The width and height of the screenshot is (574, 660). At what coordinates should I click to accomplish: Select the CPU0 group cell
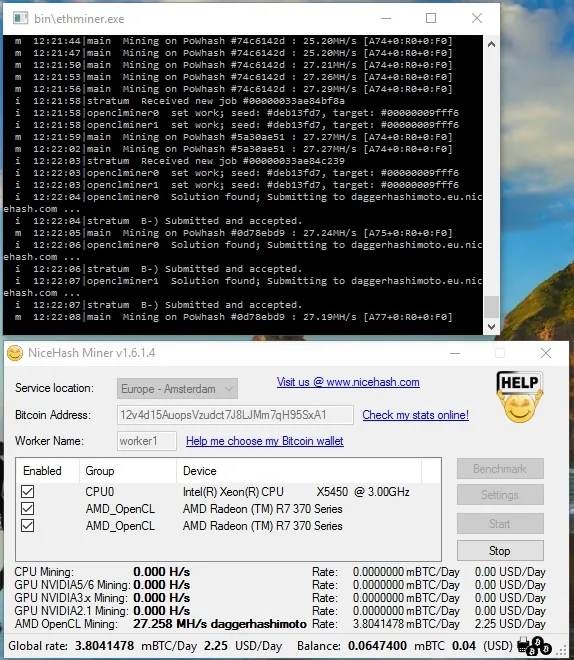click(100, 492)
